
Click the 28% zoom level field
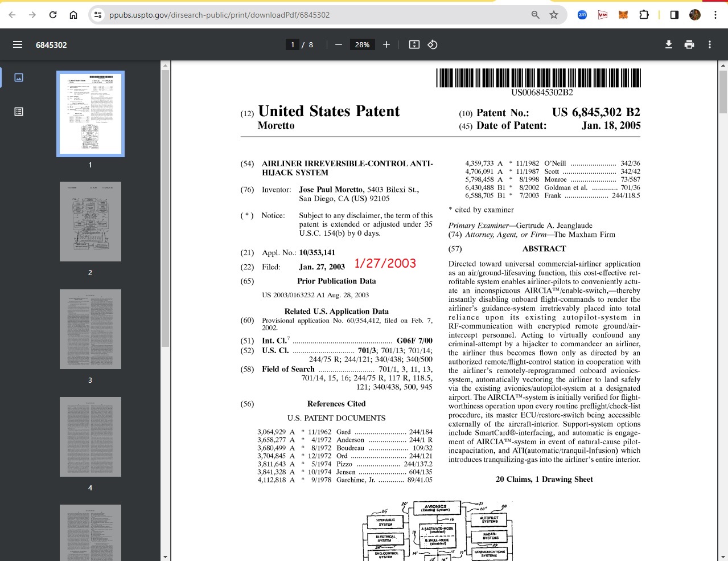pyautogui.click(x=362, y=44)
